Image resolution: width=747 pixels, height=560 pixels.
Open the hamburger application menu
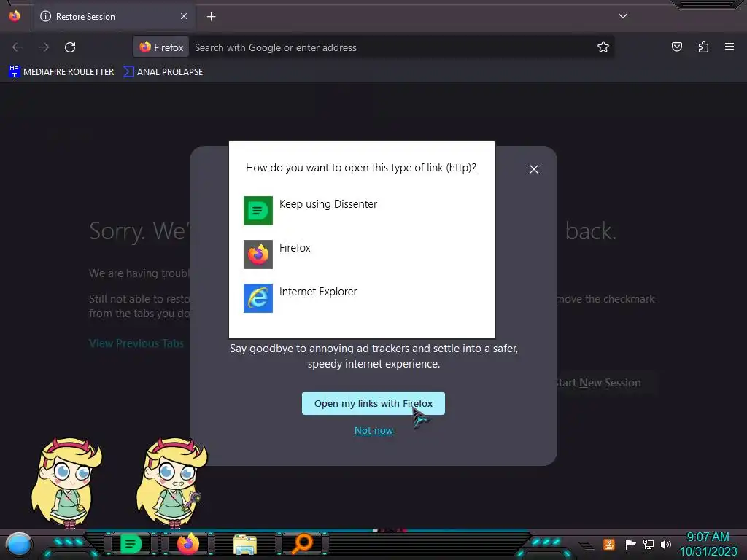(729, 47)
